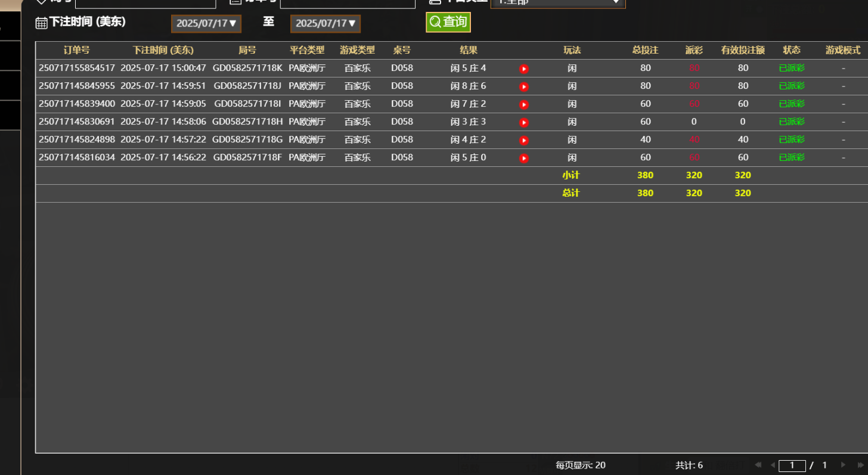
Task: Click the previous page arrow
Action: pos(773,465)
